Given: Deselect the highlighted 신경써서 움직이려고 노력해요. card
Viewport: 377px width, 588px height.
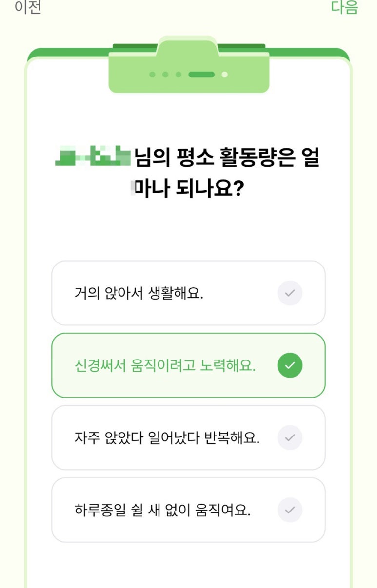Looking at the screenshot, I should click(188, 365).
